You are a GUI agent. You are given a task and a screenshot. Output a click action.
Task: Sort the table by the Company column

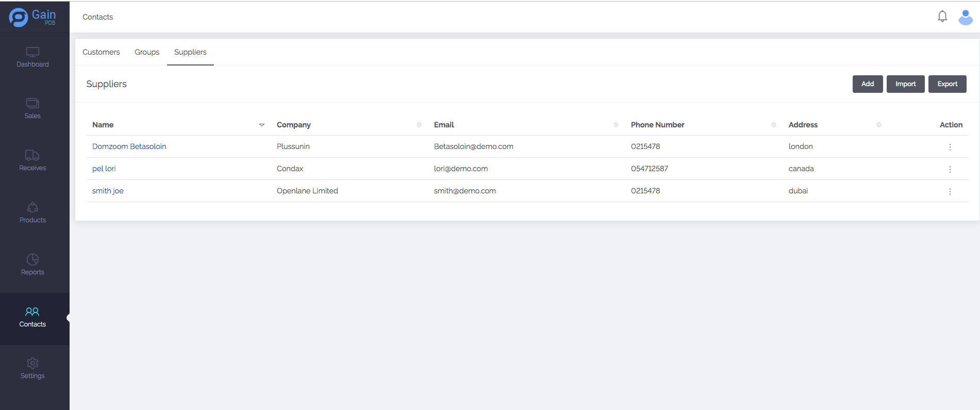[x=419, y=125]
